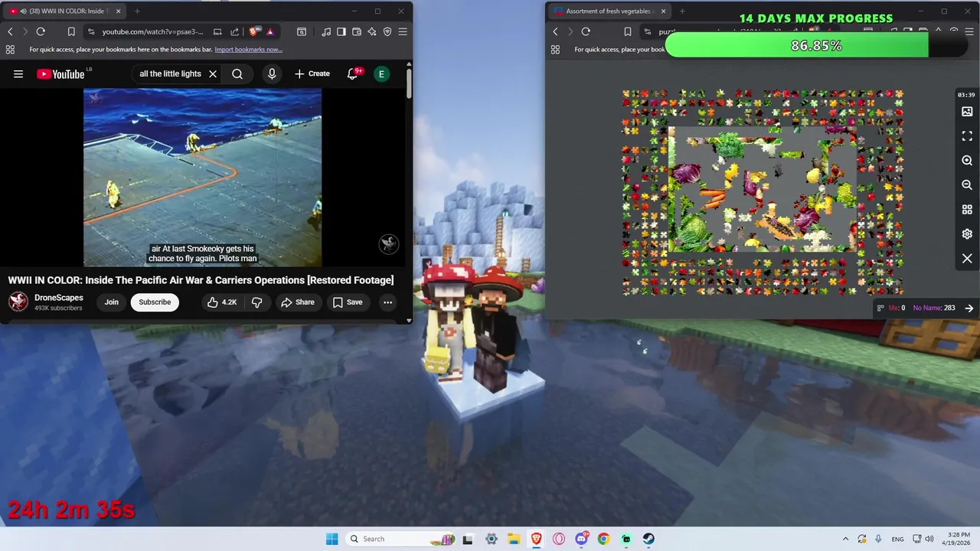Screen dimensions: 980x551
Task: Save video to a playlist
Action: point(348,302)
